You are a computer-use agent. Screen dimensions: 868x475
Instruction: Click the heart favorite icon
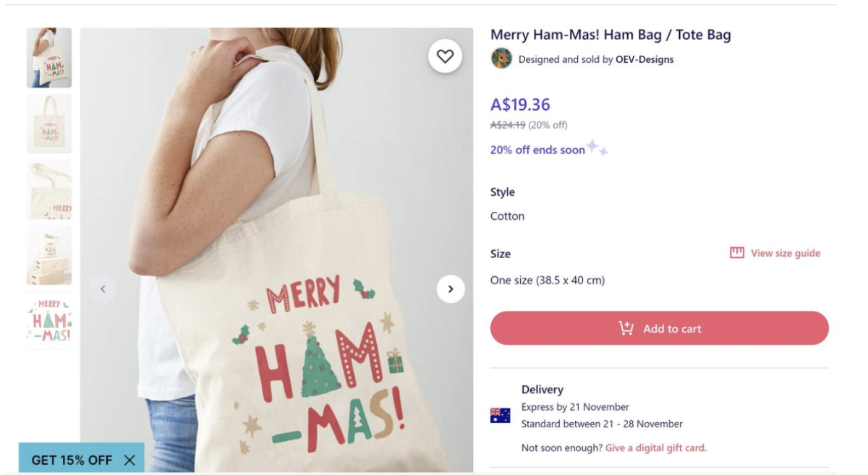[445, 56]
